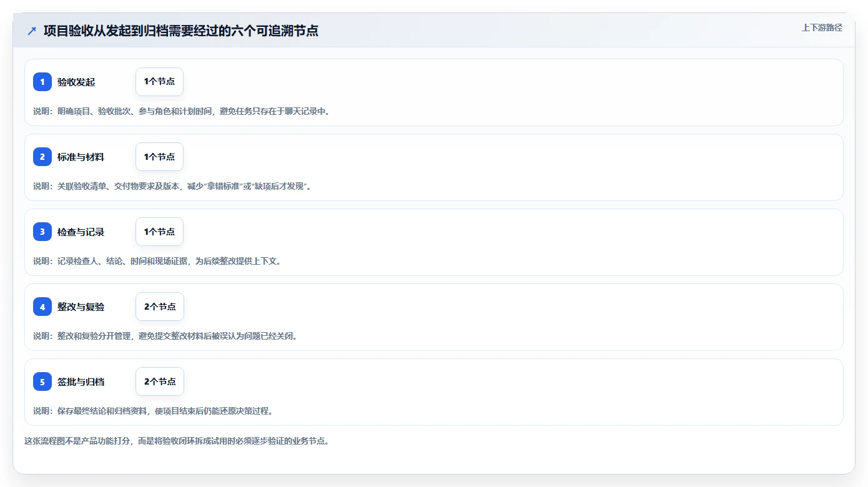
Task: Click the step number 4 badge
Action: 42,307
